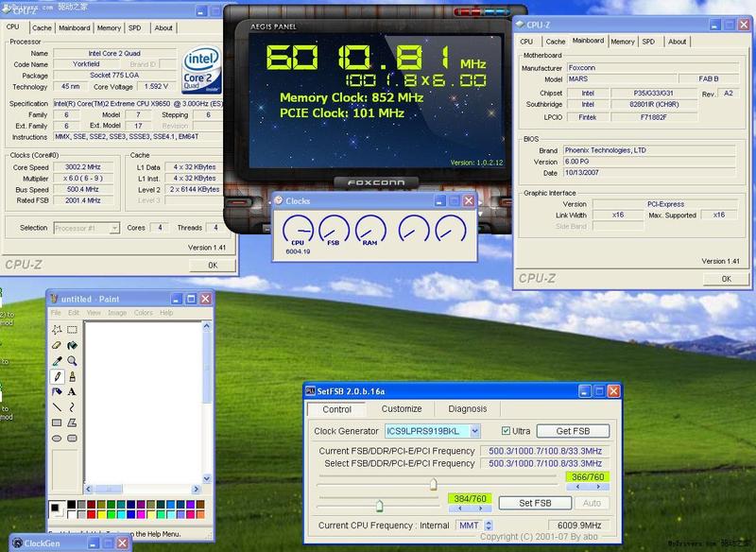Select the Text tool (letter A)
This screenshot has height=552, width=756.
click(73, 391)
